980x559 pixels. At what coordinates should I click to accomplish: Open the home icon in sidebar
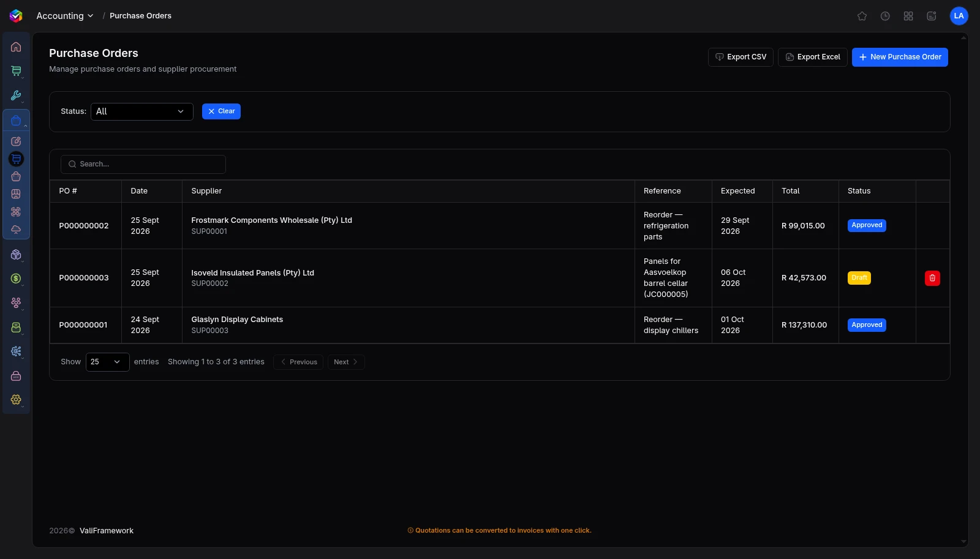point(16,47)
